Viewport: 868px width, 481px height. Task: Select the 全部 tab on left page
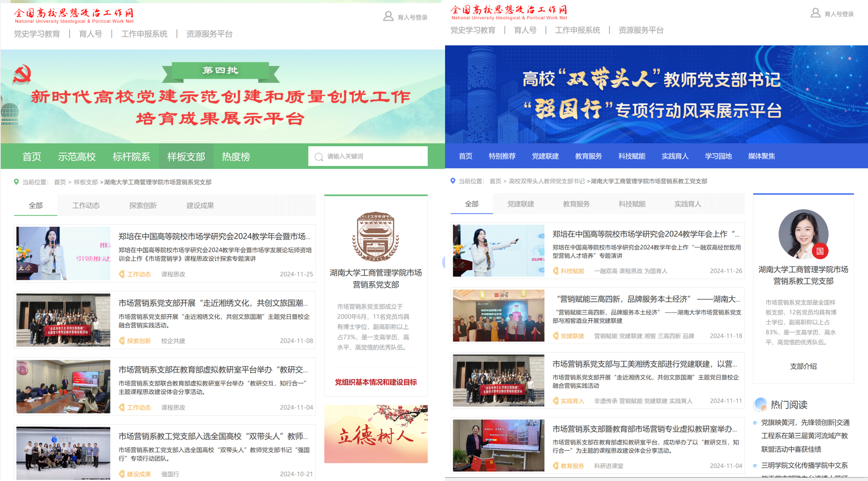point(35,205)
